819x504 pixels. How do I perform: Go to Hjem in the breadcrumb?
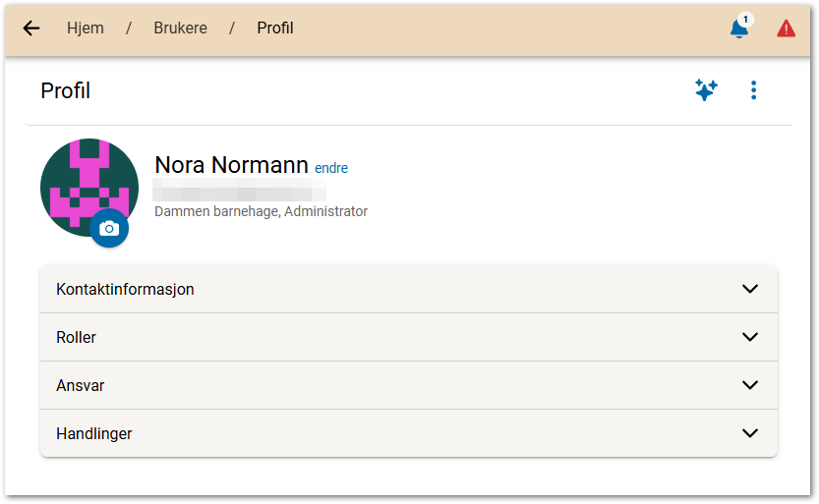click(85, 28)
